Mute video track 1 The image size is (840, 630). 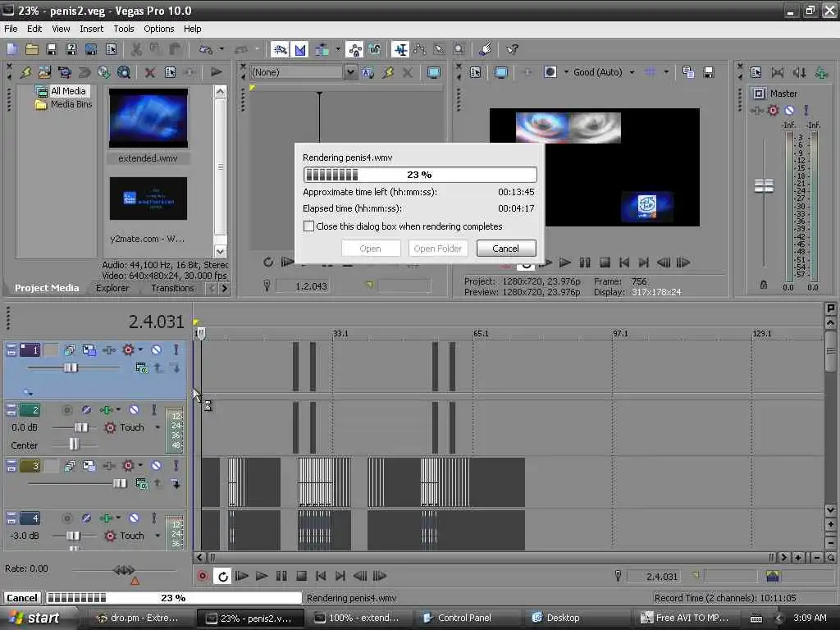(x=156, y=350)
